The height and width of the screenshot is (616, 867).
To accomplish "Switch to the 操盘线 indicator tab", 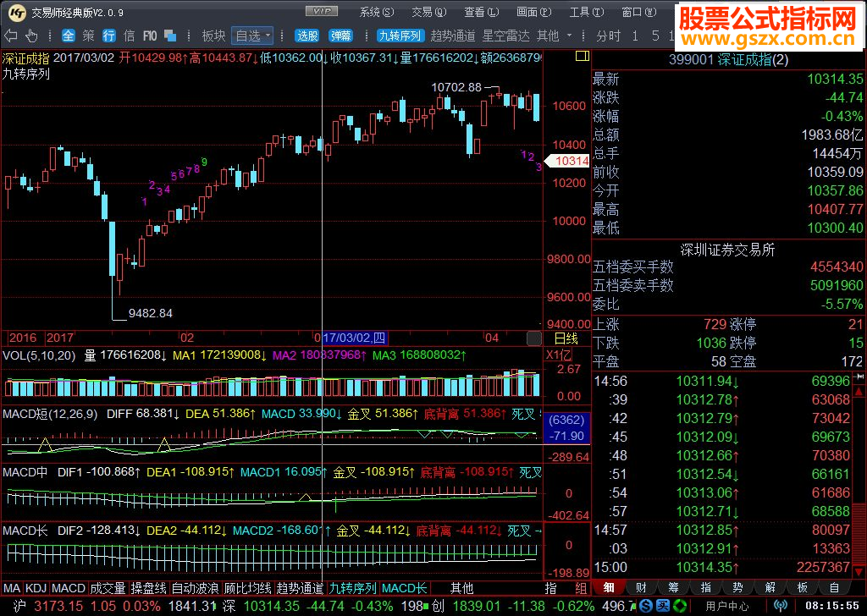I will pyautogui.click(x=149, y=588).
